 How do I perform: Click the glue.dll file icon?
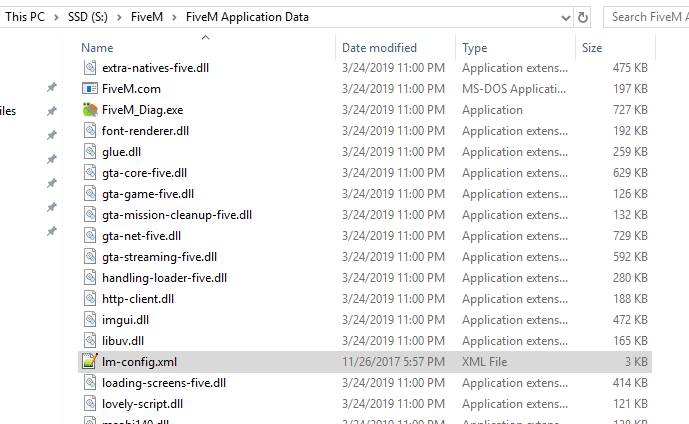pos(90,152)
